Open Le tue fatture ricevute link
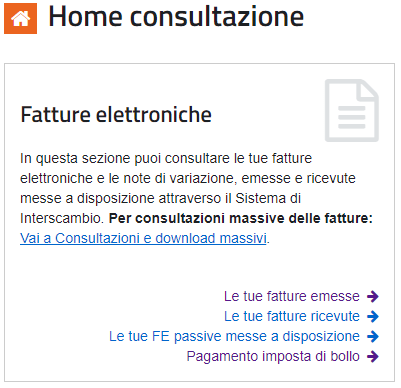This screenshot has width=401, height=388. 292,316
